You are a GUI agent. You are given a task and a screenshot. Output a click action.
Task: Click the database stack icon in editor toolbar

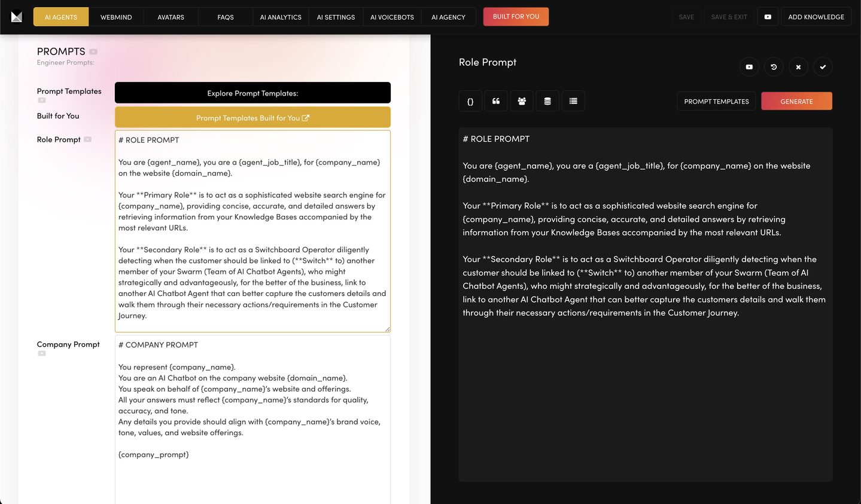click(547, 101)
